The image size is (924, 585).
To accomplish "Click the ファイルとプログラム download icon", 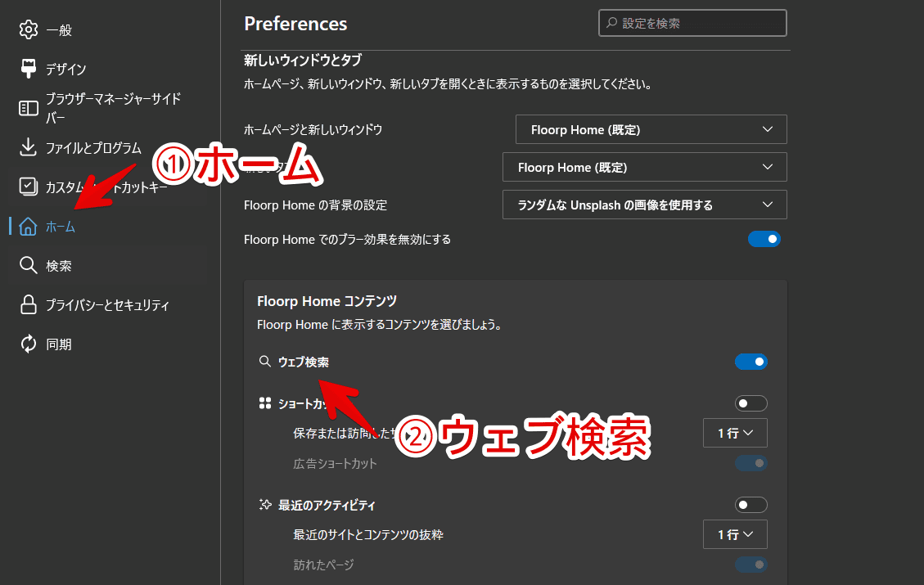I will coord(29,147).
